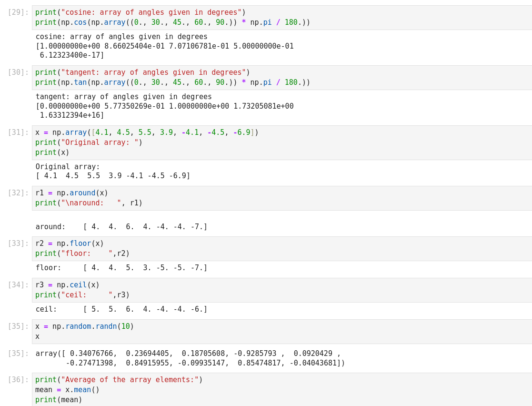Image resolution: width=532 pixels, height=406 pixels.
Task: Focus the tangent code cell editor
Action: 281,78
